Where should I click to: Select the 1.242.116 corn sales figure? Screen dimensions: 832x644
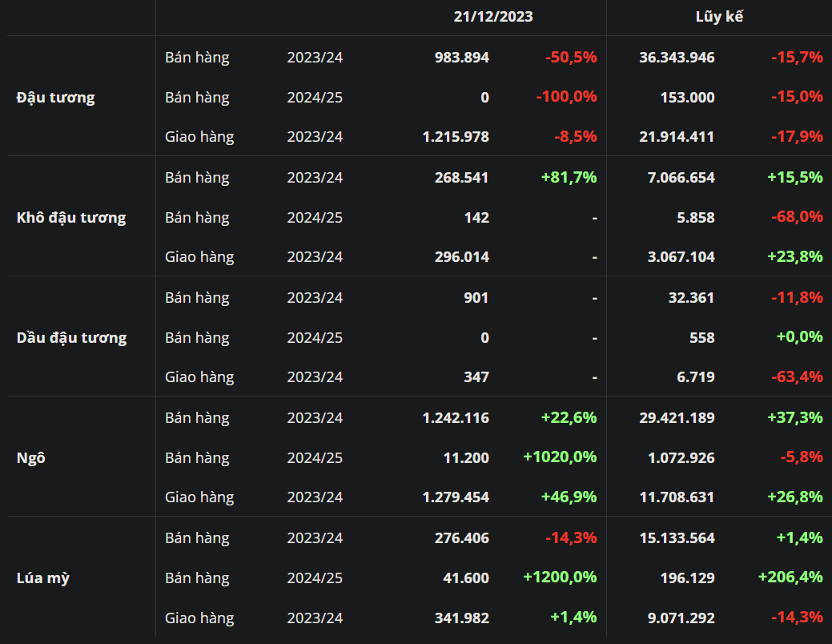pyautogui.click(x=456, y=418)
